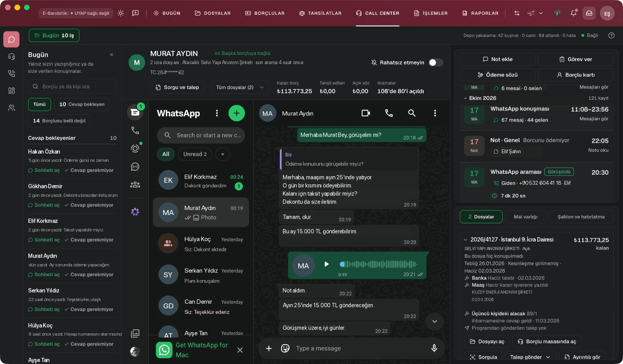Viewport: 623px width, 364px height.
Task: Create a new WhatsApp chat with the plus button
Action: (x=236, y=113)
